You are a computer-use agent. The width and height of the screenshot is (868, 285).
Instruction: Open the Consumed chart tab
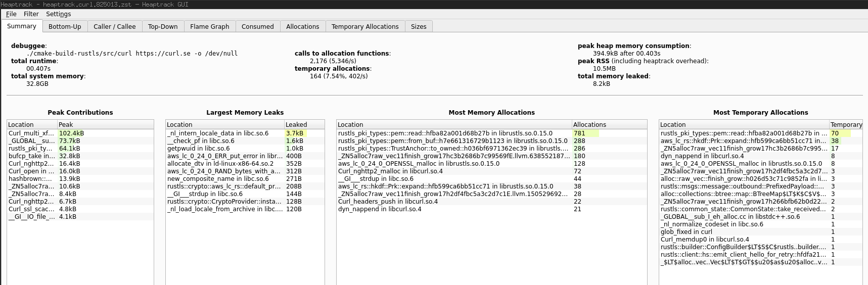pyautogui.click(x=257, y=27)
